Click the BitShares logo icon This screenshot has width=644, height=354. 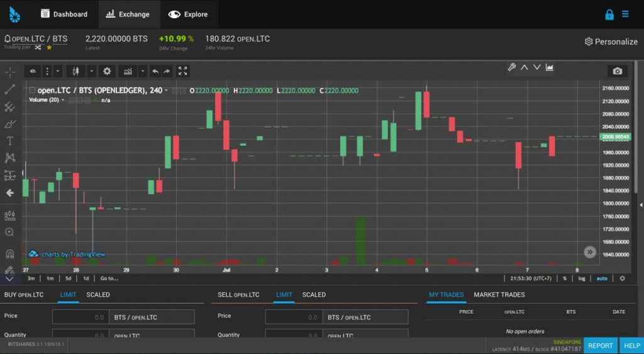15,14
